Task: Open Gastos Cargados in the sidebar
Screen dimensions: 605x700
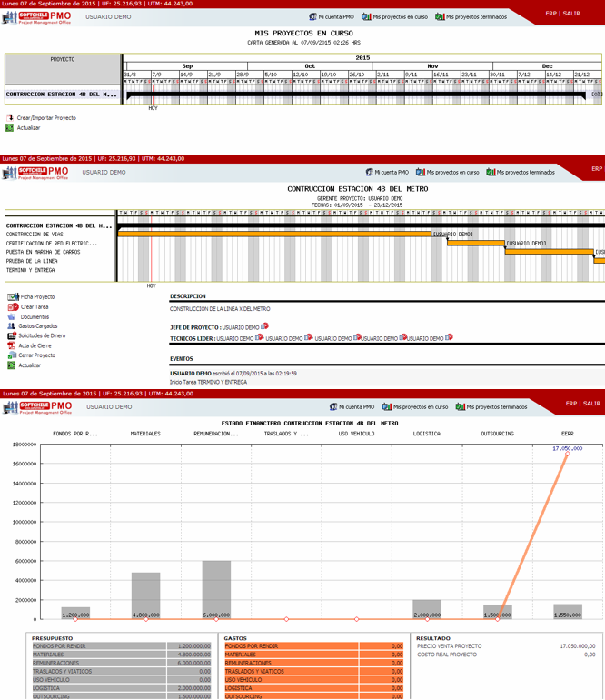Action: tap(13, 326)
